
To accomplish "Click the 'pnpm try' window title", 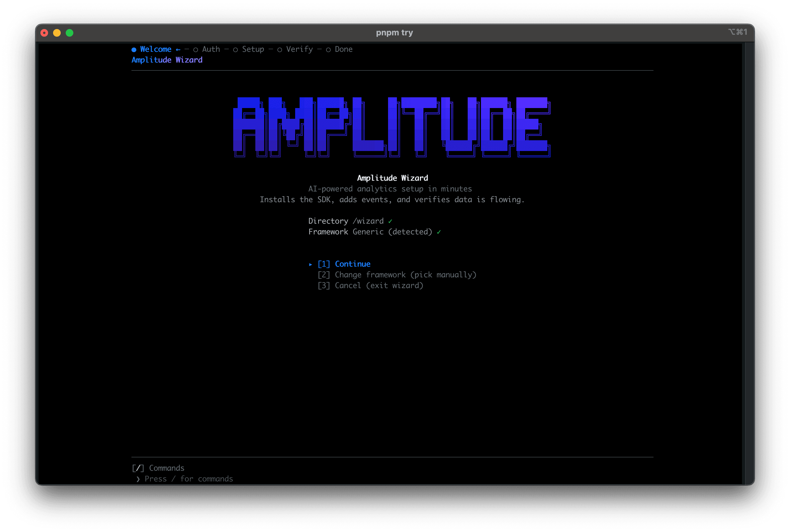I will point(394,33).
